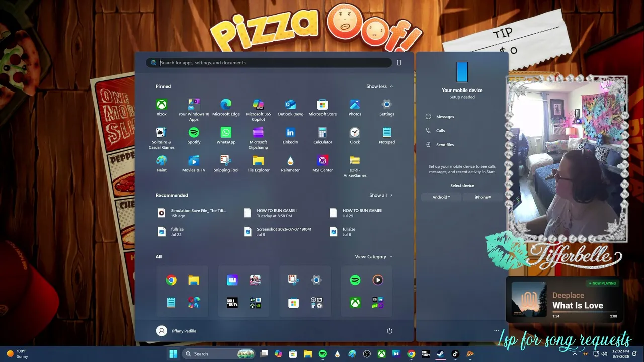Launch the pinned Snipping Tool

click(x=226, y=163)
